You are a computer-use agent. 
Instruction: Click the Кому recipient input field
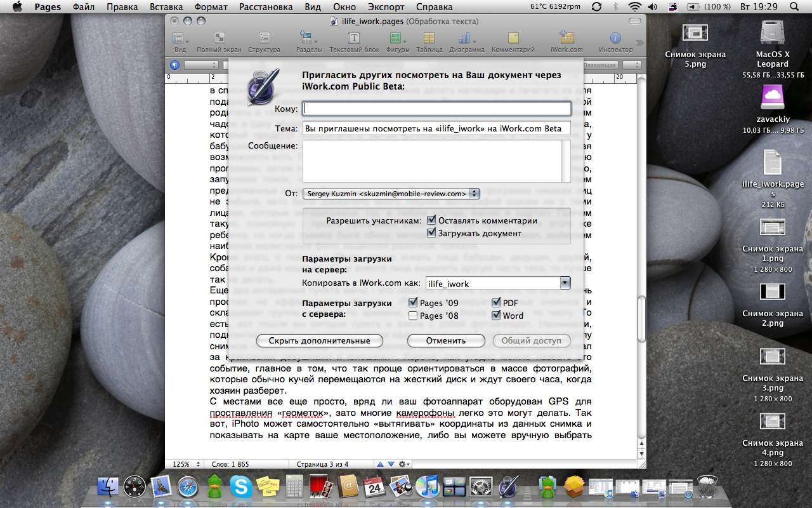coord(437,109)
